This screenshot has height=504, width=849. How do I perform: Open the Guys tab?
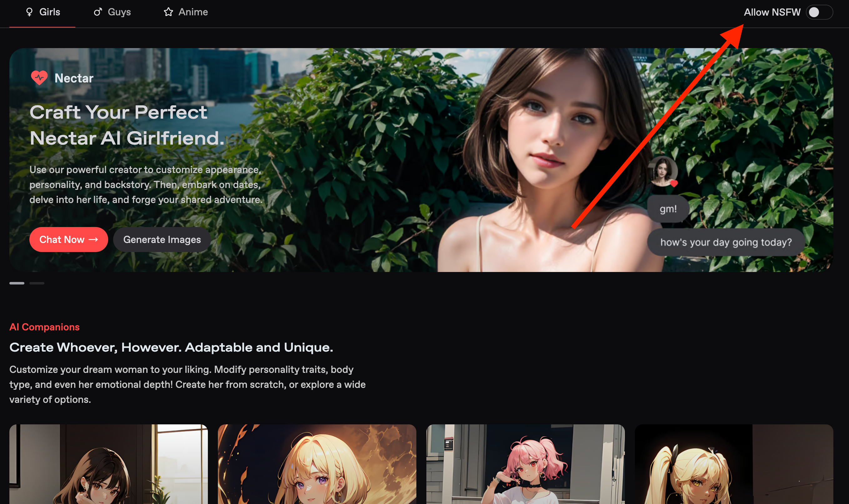pos(119,12)
